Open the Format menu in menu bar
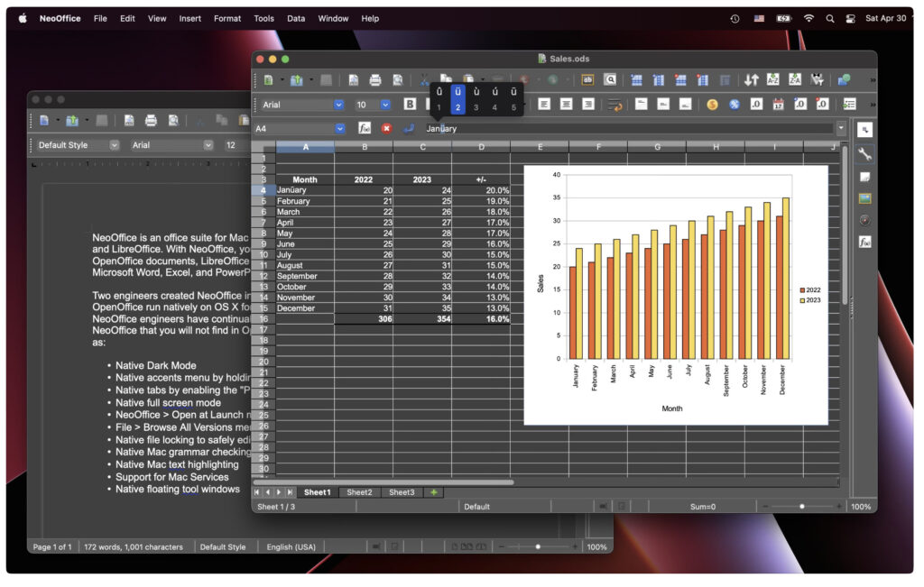924x587 pixels. click(x=227, y=18)
